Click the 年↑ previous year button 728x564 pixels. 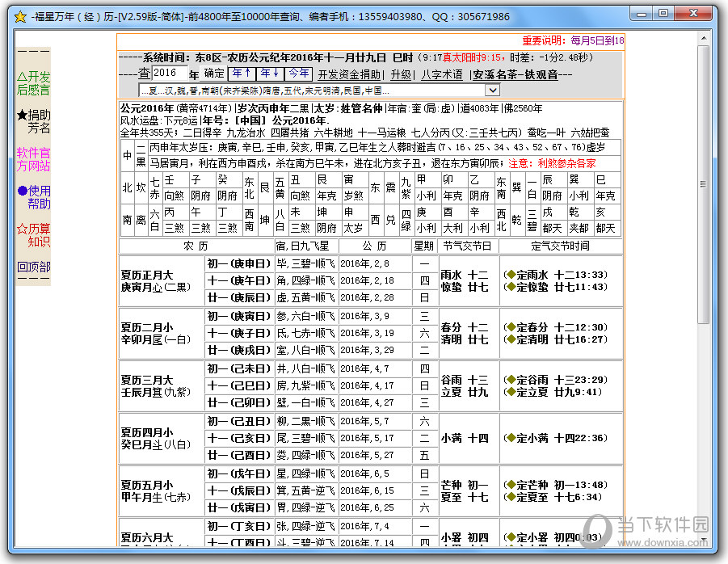[242, 74]
